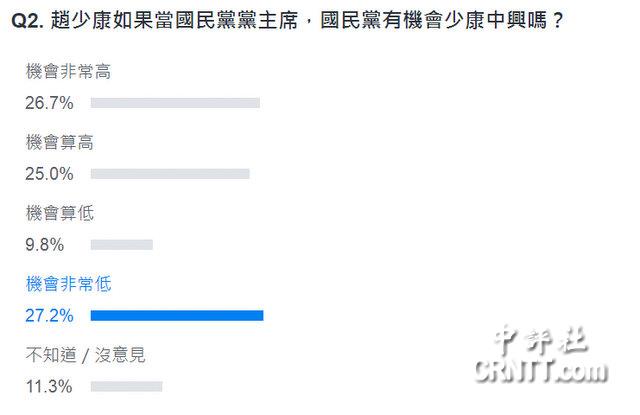Click the 9.8% percentage value
This screenshot has width=640, height=415.
[44, 245]
